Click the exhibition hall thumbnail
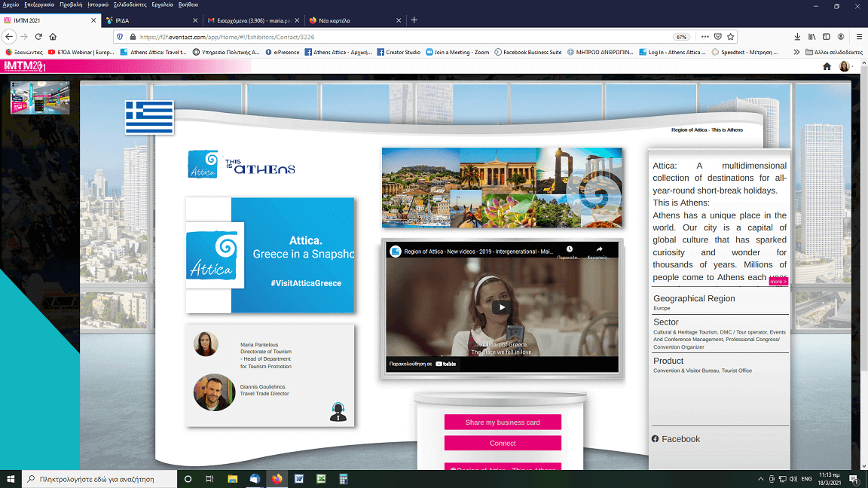Image resolution: width=868 pixels, height=488 pixels. pos(40,97)
